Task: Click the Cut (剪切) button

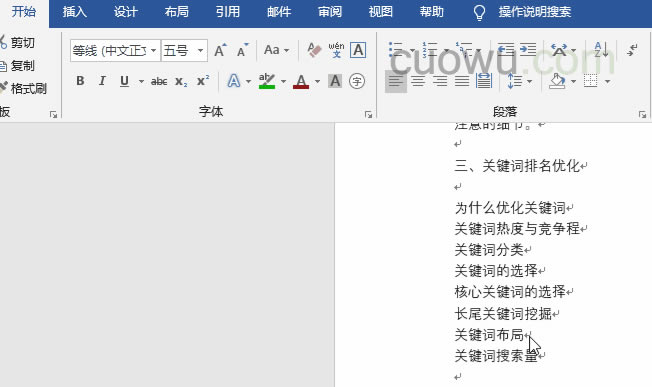Action: pyautogui.click(x=17, y=42)
